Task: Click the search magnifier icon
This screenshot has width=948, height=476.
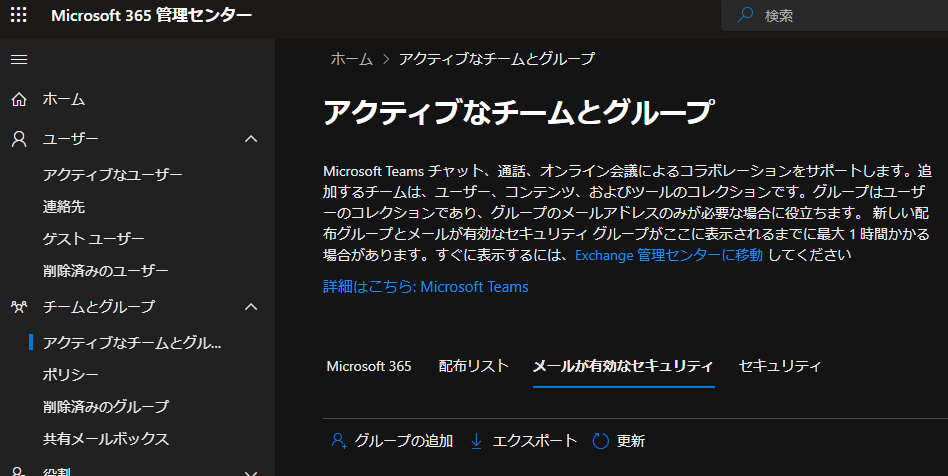Action: (x=745, y=15)
